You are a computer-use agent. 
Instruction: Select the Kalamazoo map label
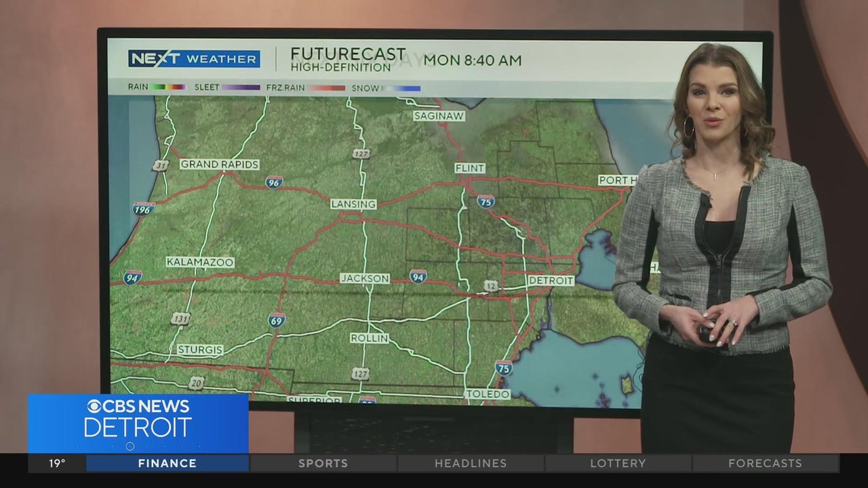coord(200,262)
